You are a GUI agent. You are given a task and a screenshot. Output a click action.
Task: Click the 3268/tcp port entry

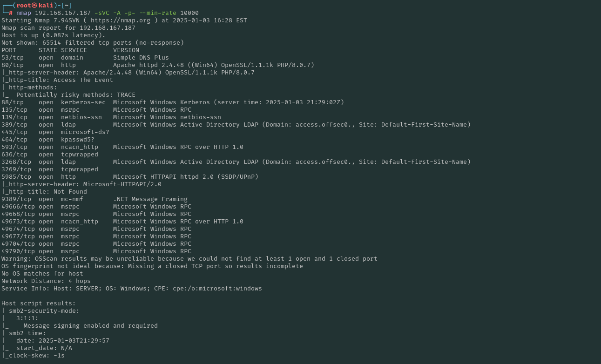16,162
